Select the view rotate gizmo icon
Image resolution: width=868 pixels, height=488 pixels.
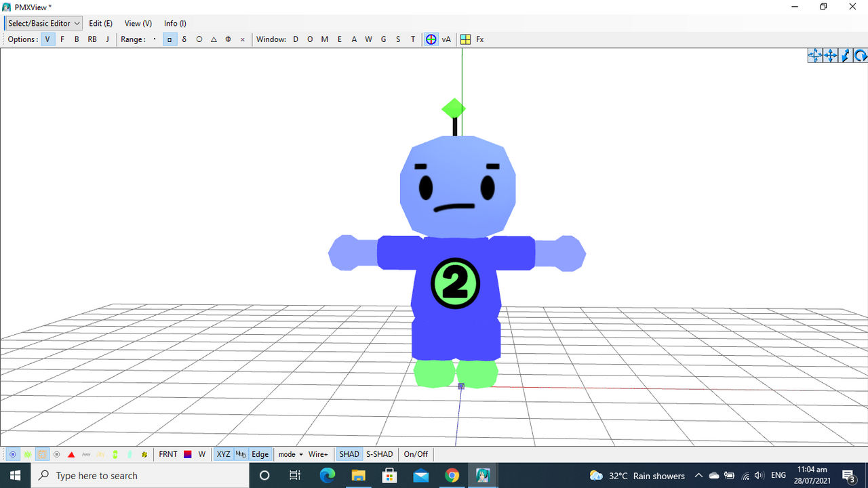pos(815,56)
